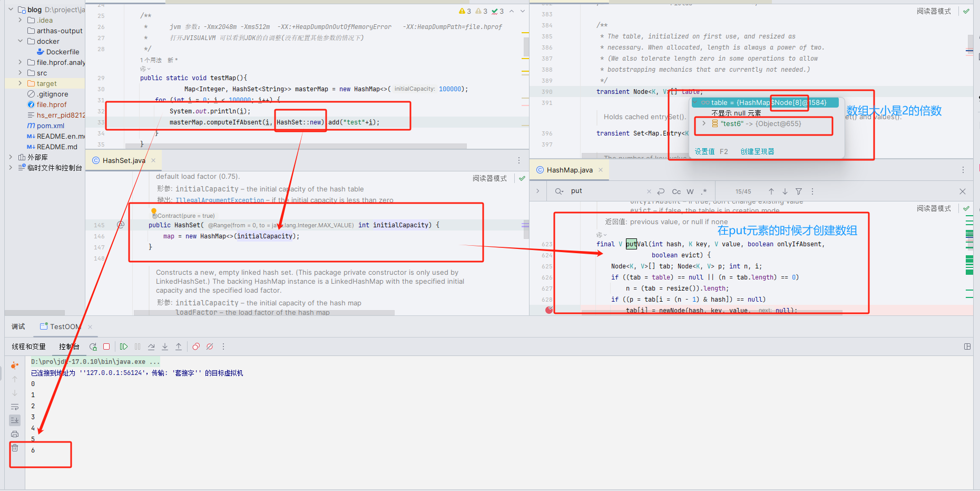Toggle 阅读器模式 in the HashSet.java editor
Image resolution: width=980 pixels, height=491 pixels.
pos(489,178)
